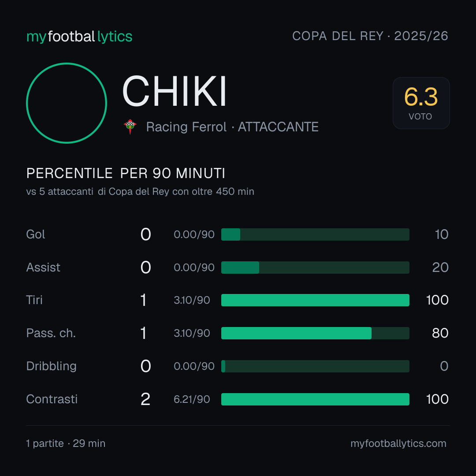Select the Gol percentile bar
The height and width of the screenshot is (476, 476).
pos(315,234)
